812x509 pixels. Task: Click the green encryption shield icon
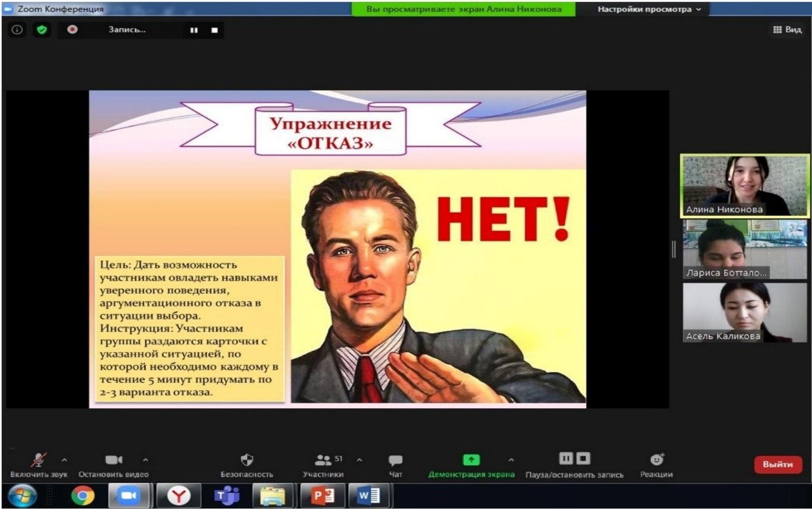(41, 29)
